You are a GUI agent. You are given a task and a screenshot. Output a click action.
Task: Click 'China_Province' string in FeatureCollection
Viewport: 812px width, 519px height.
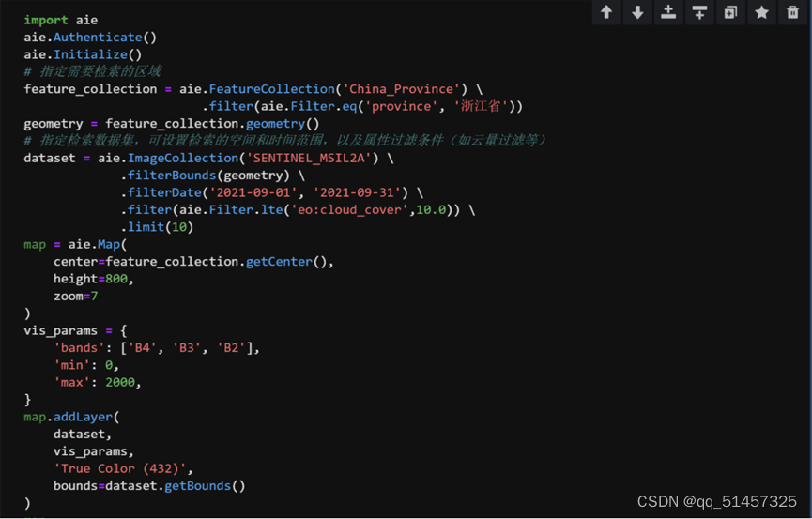coord(401,89)
